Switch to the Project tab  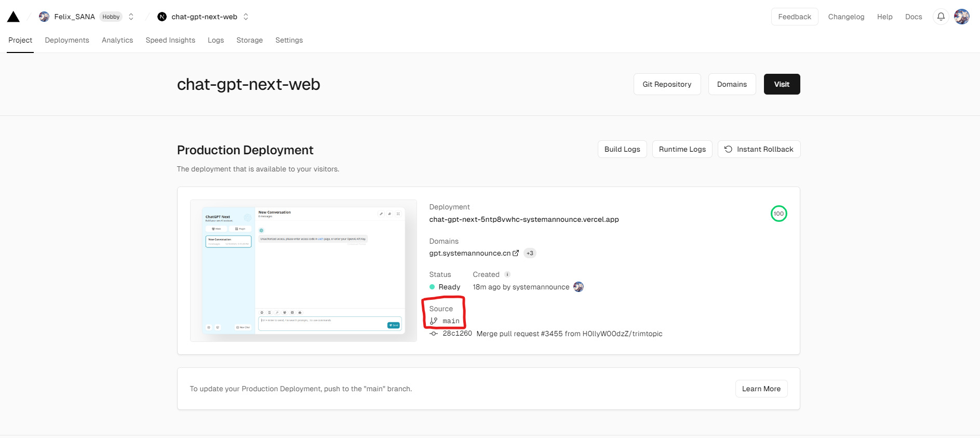click(20, 40)
